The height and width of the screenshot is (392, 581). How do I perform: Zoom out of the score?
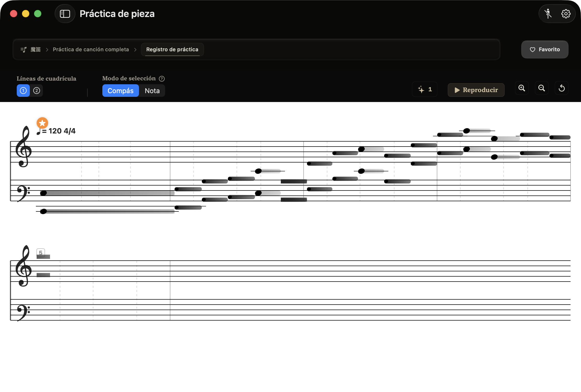click(x=542, y=88)
